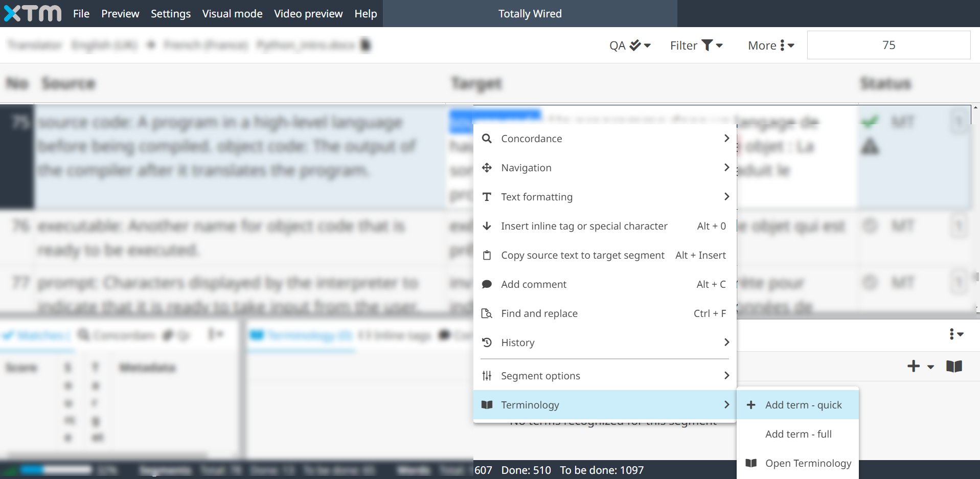This screenshot has height=479, width=980.
Task: Click the copy source clipboard icon
Action: 487,255
